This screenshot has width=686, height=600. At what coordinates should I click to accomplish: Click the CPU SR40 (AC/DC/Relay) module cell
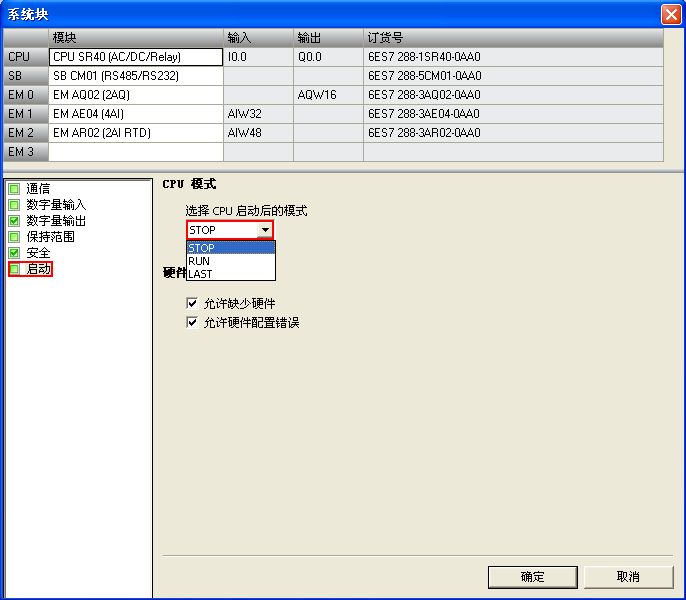coord(136,57)
